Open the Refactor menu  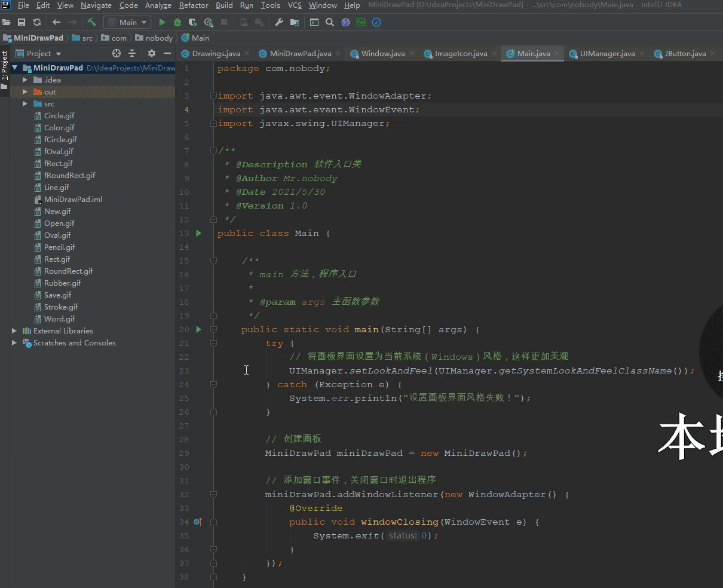[194, 5]
